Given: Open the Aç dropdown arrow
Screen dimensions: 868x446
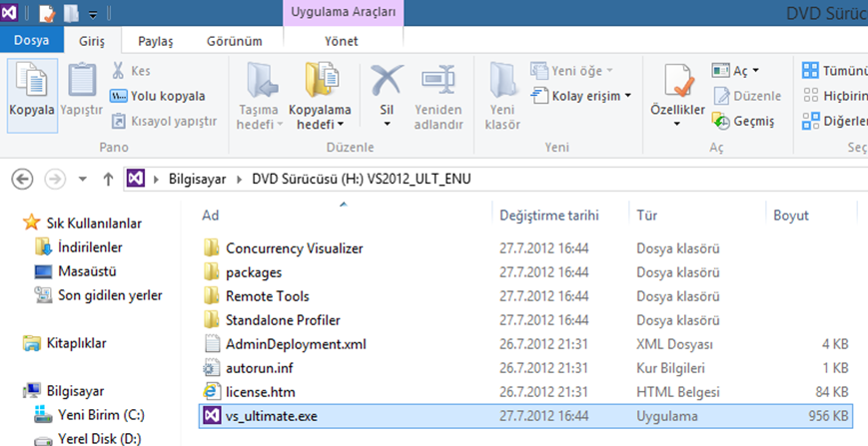Looking at the screenshot, I should tap(755, 71).
